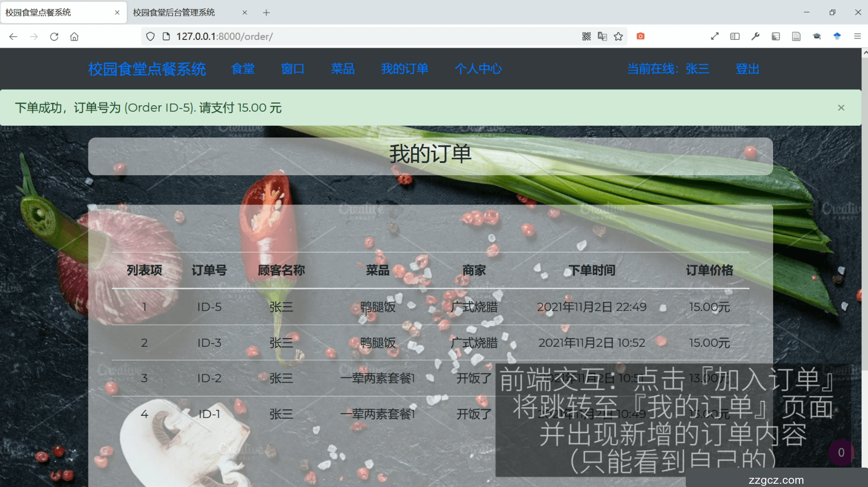This screenshot has height=487, width=868.
Task: Open the hamburger menu
Action: [x=858, y=36]
